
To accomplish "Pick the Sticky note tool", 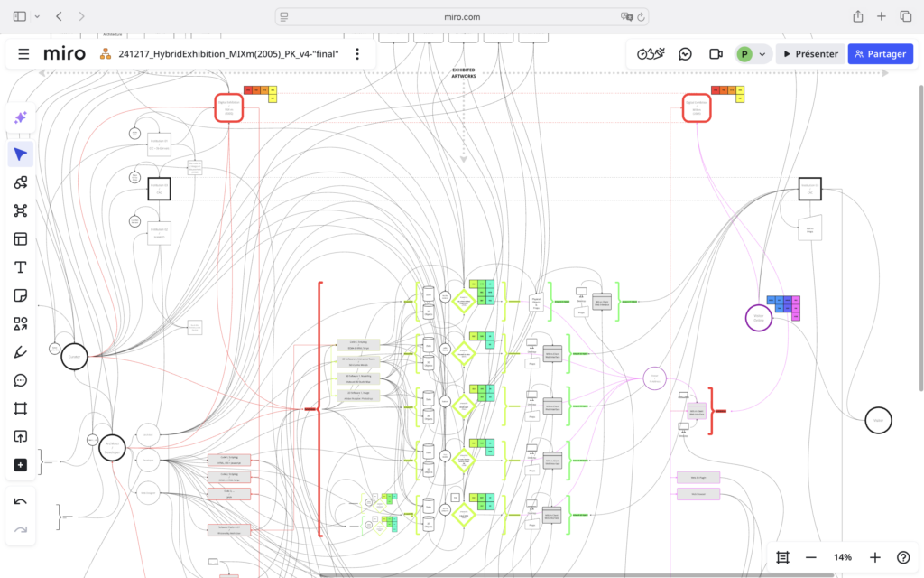I will 20,295.
